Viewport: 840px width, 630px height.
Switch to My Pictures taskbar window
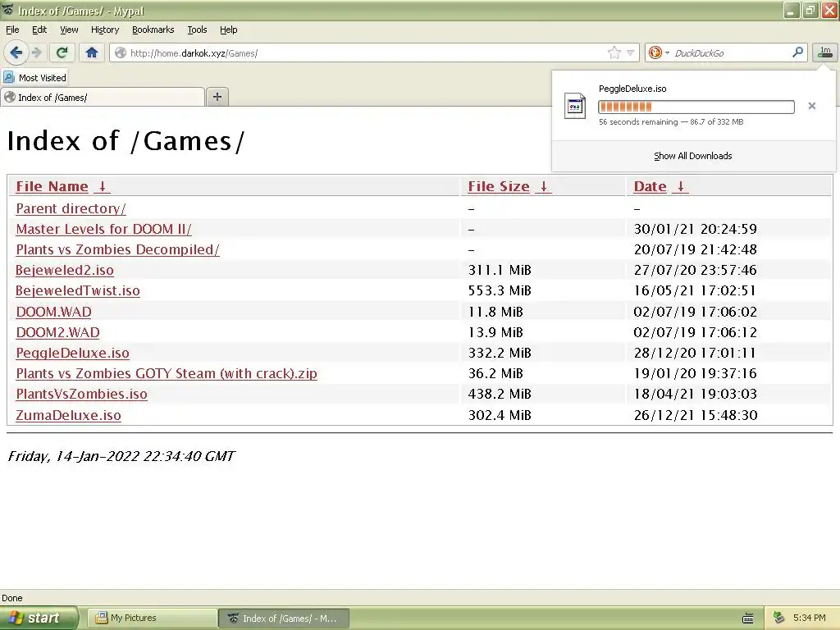point(152,619)
